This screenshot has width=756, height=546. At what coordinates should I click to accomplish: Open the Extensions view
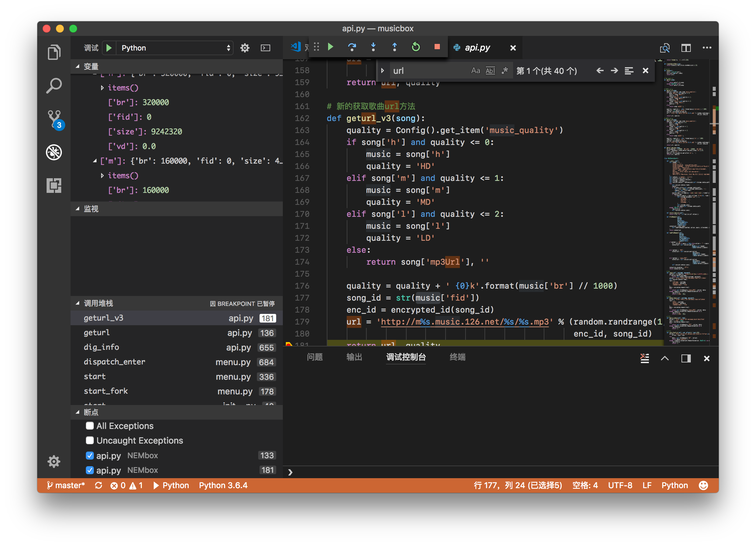point(54,186)
